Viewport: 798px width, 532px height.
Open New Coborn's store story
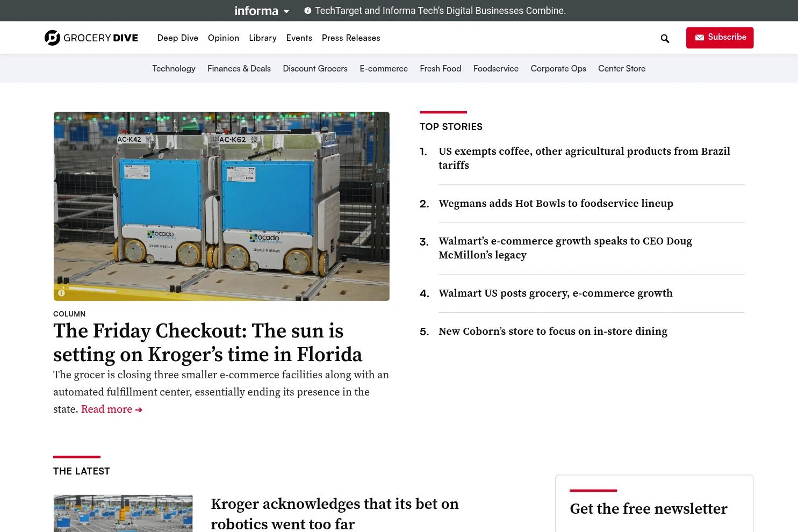point(553,332)
